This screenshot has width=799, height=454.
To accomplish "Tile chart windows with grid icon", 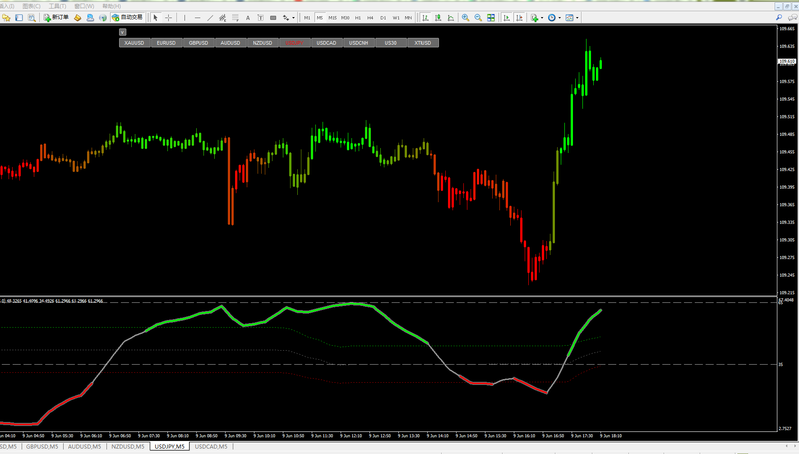I will pos(491,18).
